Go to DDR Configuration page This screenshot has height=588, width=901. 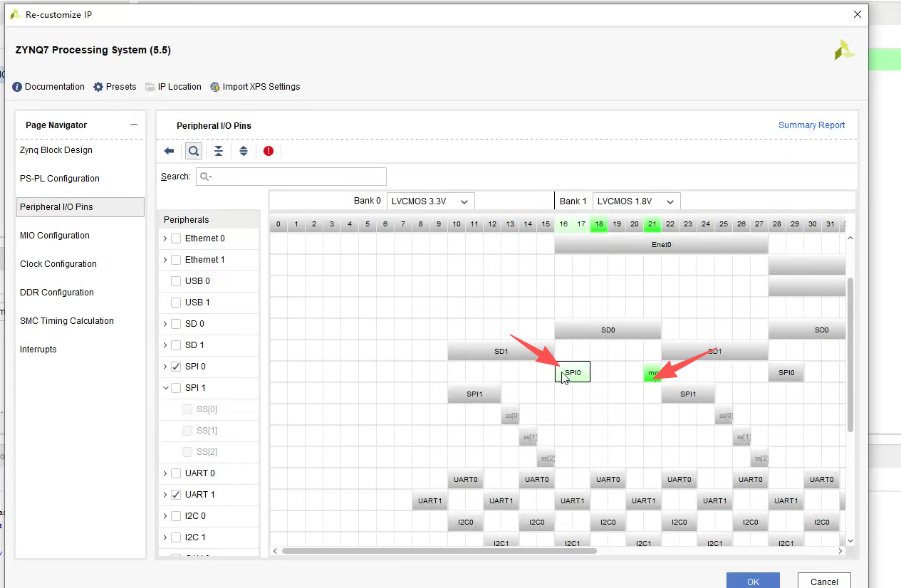pos(57,293)
